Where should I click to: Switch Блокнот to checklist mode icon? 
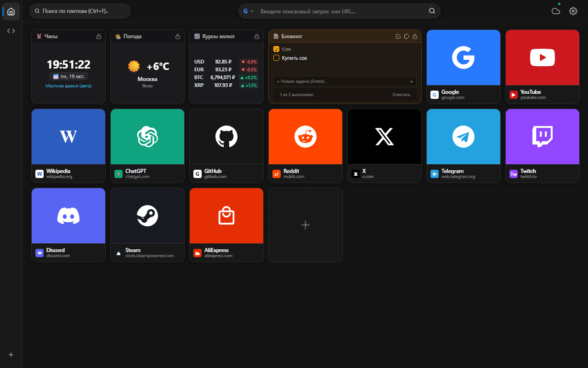398,36
